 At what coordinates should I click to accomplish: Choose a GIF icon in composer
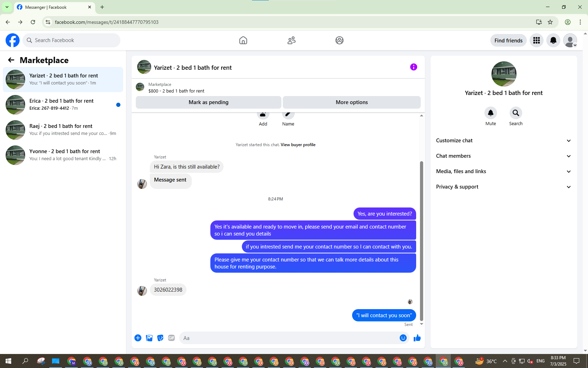pos(171,338)
